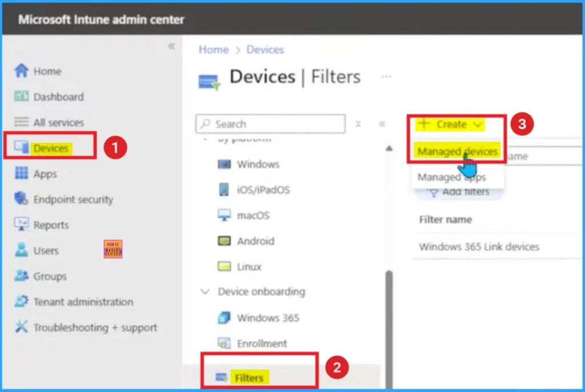Screen dimensions: 585x392
Task: Select Filters in the Devices menu
Action: click(x=249, y=378)
